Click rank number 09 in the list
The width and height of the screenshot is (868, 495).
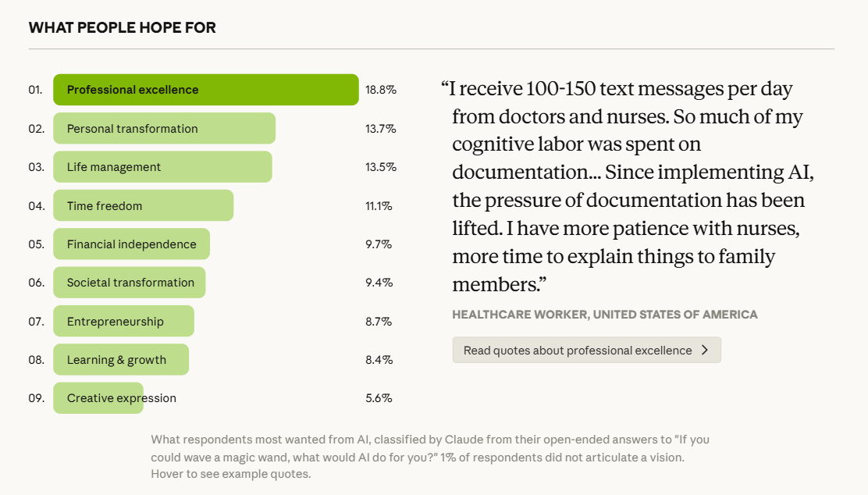(x=36, y=398)
